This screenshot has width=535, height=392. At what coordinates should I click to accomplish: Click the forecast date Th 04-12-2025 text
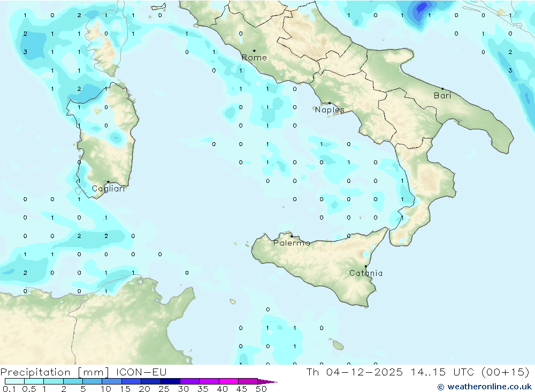pyautogui.click(x=353, y=372)
